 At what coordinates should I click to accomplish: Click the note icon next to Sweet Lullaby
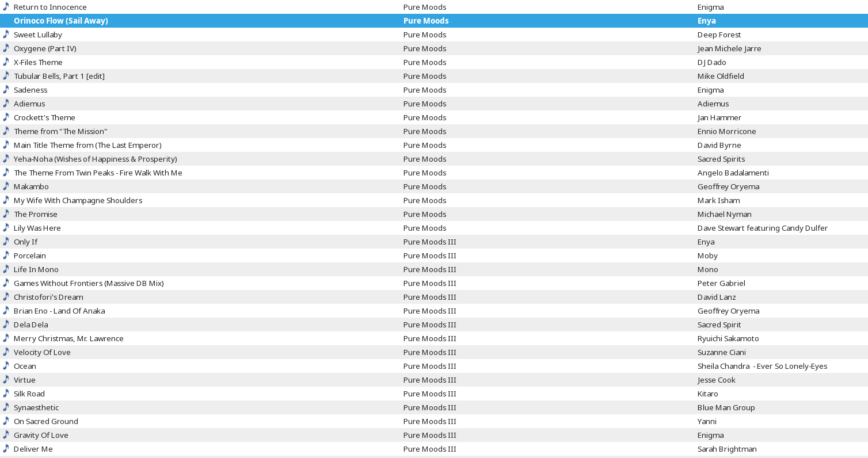tap(6, 34)
